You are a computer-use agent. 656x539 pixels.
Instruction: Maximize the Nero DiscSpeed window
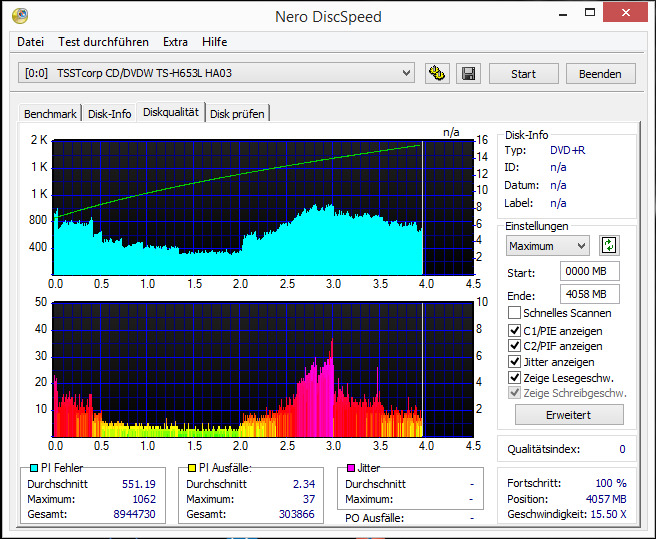click(x=590, y=13)
